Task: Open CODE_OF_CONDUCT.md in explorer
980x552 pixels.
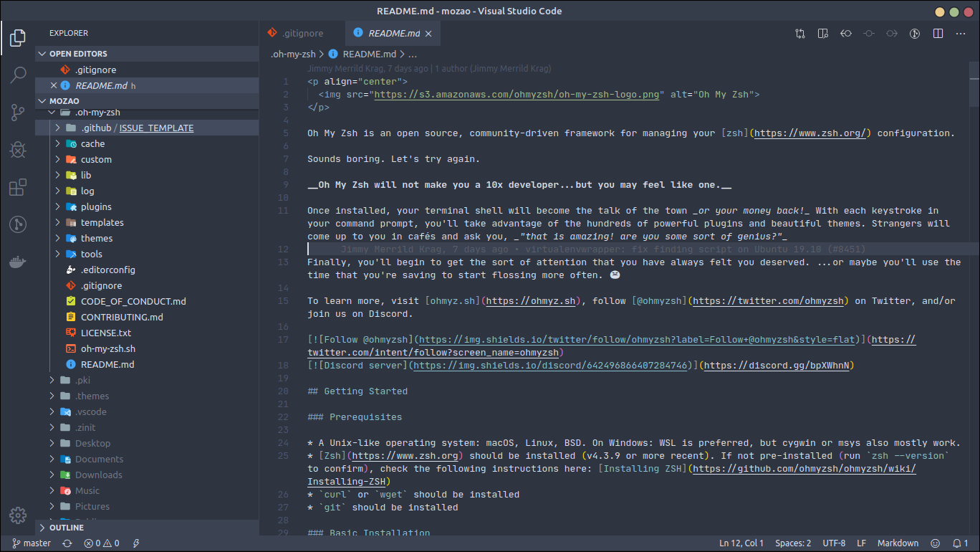Action: [147, 301]
